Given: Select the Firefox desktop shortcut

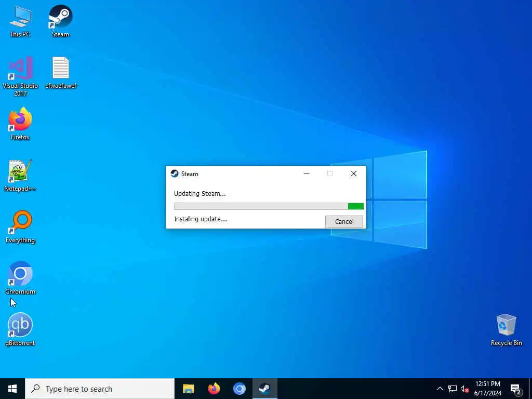Looking at the screenshot, I should pyautogui.click(x=20, y=124).
